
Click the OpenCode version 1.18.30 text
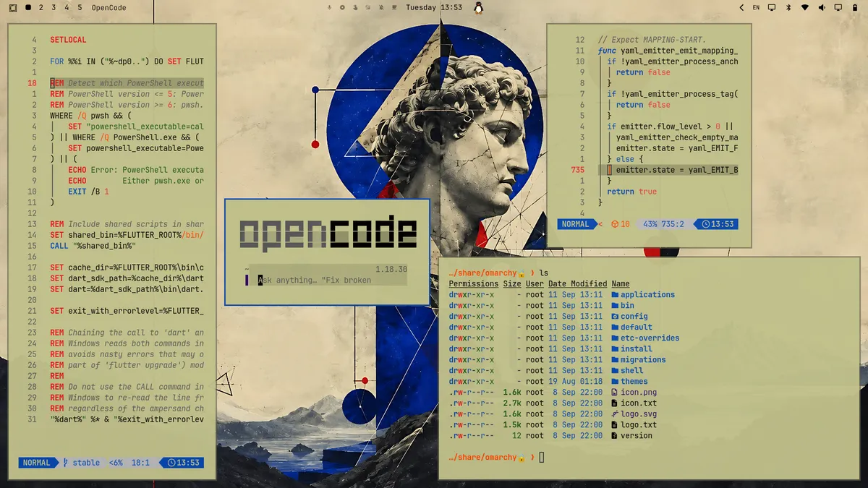(x=391, y=269)
